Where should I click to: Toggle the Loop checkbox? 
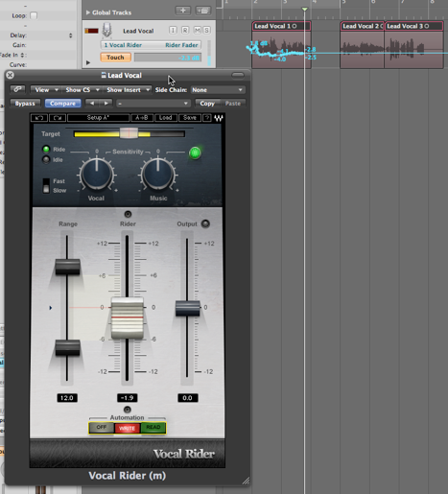tap(34, 15)
